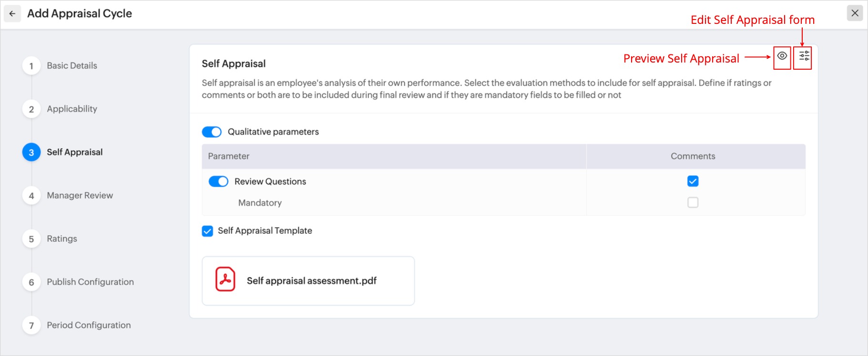Image resolution: width=868 pixels, height=356 pixels.
Task: Click the step 5 number circle
Action: click(x=31, y=239)
